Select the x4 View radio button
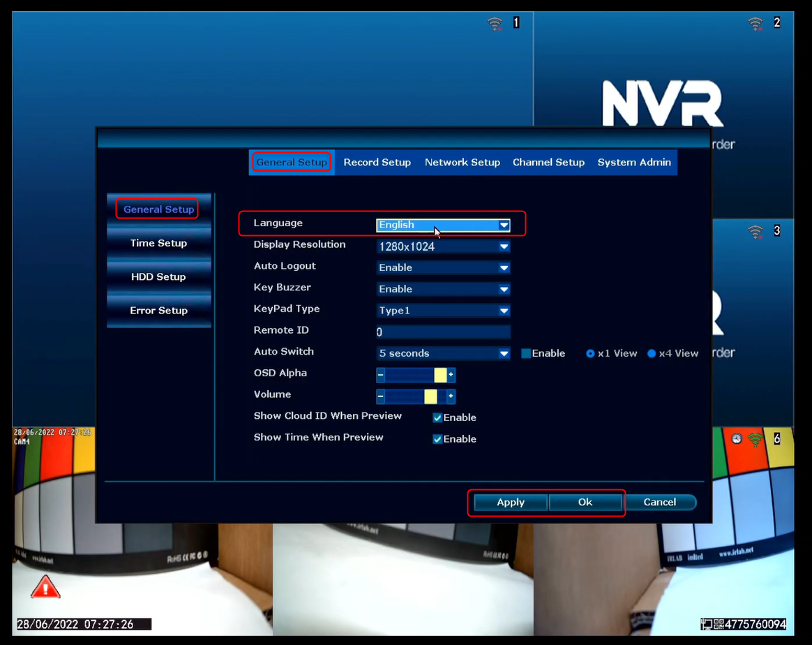This screenshot has width=812, height=645. tap(652, 353)
